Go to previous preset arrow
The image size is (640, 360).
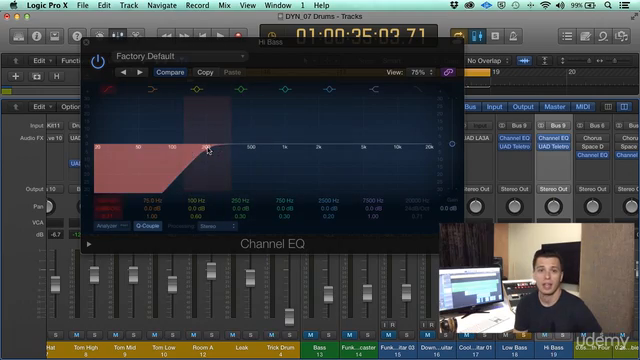pos(123,72)
